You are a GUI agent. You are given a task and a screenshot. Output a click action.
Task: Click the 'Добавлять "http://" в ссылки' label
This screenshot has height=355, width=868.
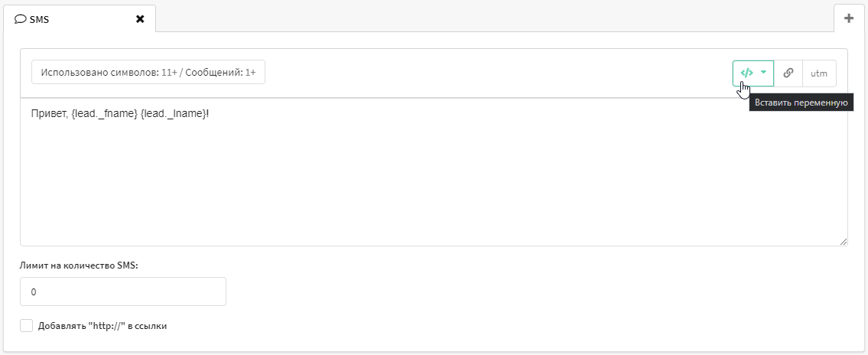(x=102, y=326)
